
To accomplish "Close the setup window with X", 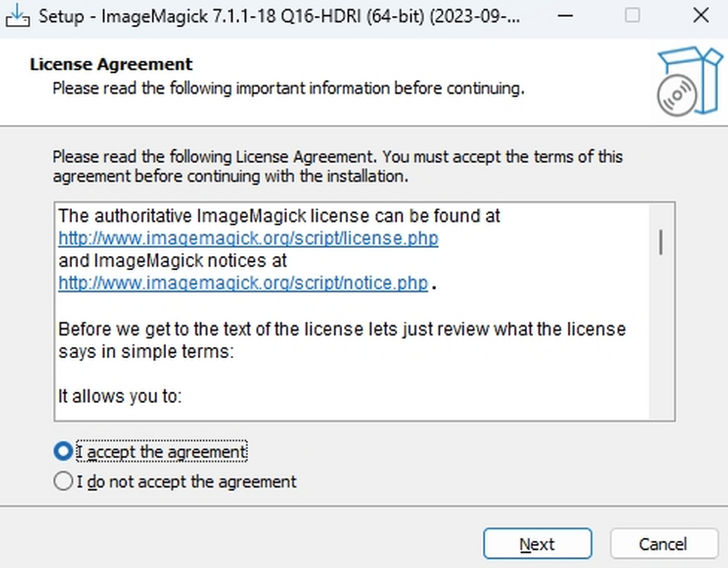I will point(701,15).
